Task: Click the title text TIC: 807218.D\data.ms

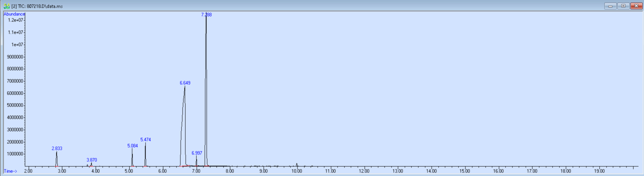Action: (x=40, y=6)
